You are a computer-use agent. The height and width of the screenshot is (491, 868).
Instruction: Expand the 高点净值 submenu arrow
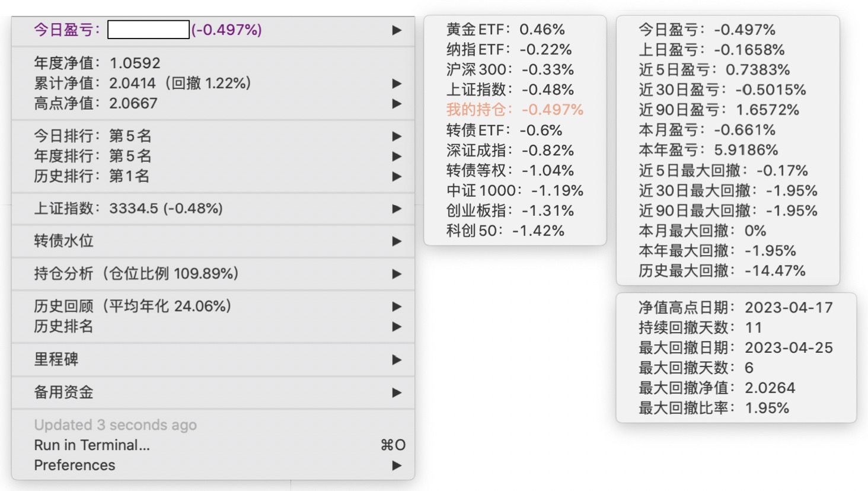(x=397, y=104)
